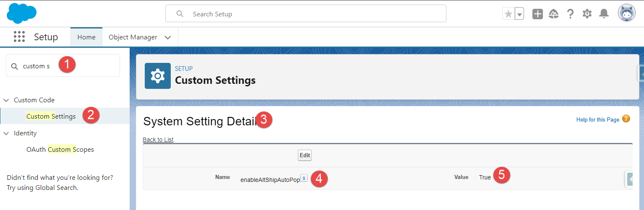Open the App Launcher grid icon
The image size is (644, 210).
[19, 37]
